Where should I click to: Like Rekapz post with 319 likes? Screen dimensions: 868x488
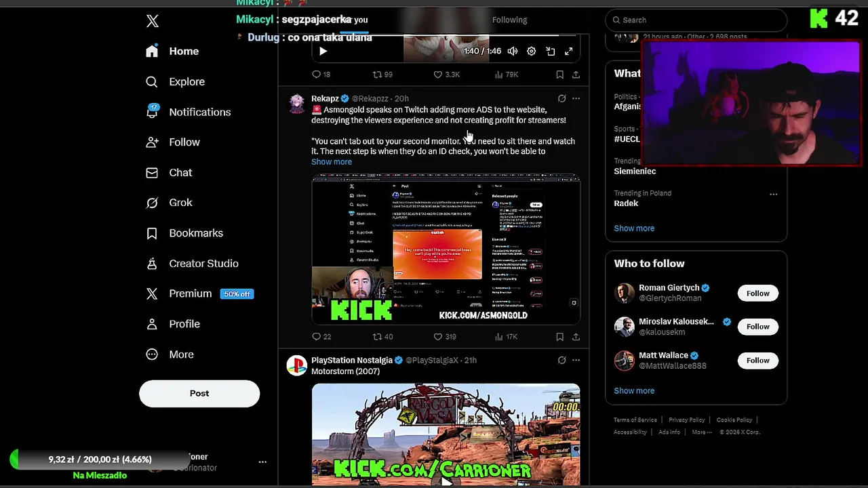click(x=445, y=337)
